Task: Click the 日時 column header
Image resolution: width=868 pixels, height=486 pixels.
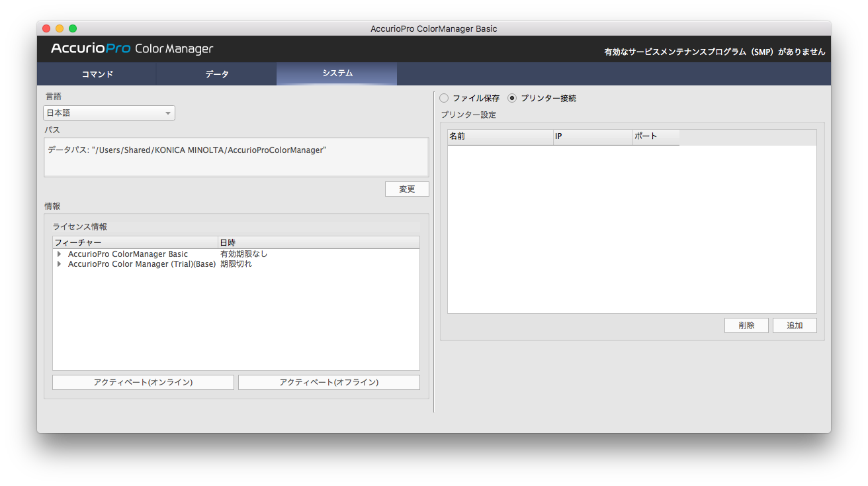Action: pos(319,242)
